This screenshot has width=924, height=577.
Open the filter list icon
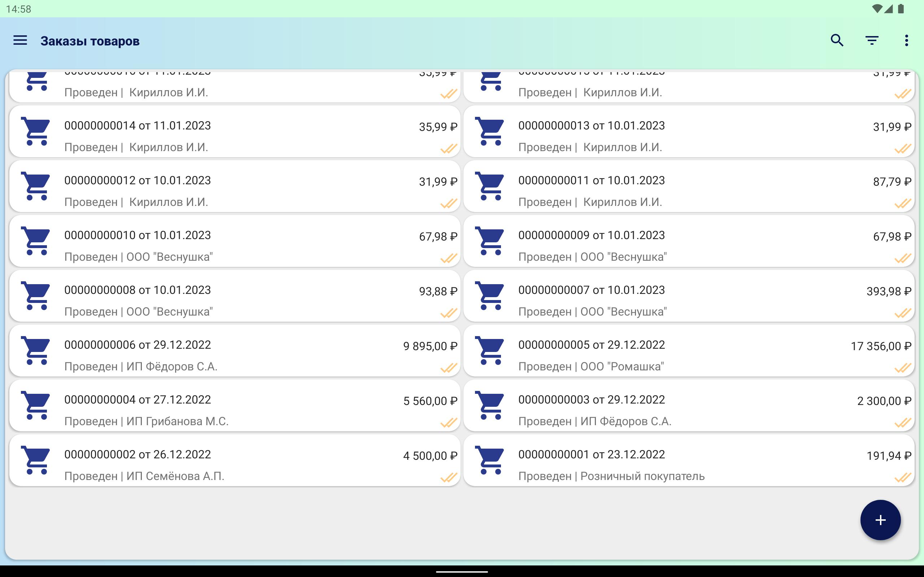click(x=872, y=40)
